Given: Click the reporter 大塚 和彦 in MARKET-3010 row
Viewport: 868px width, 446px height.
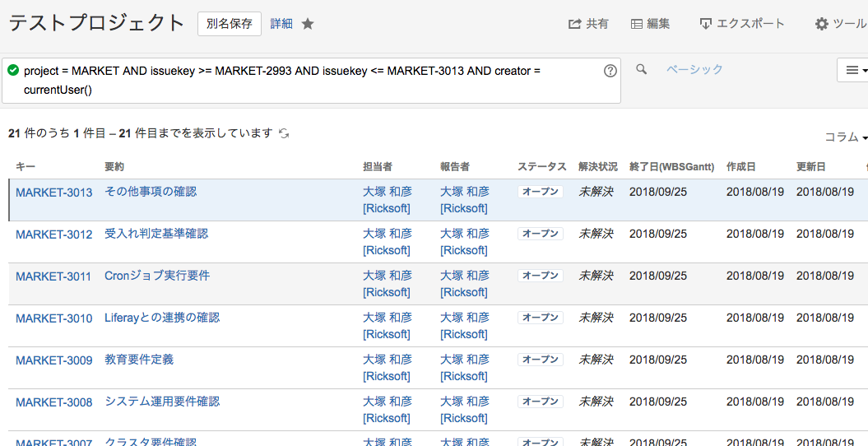Looking at the screenshot, I should pos(465,326).
